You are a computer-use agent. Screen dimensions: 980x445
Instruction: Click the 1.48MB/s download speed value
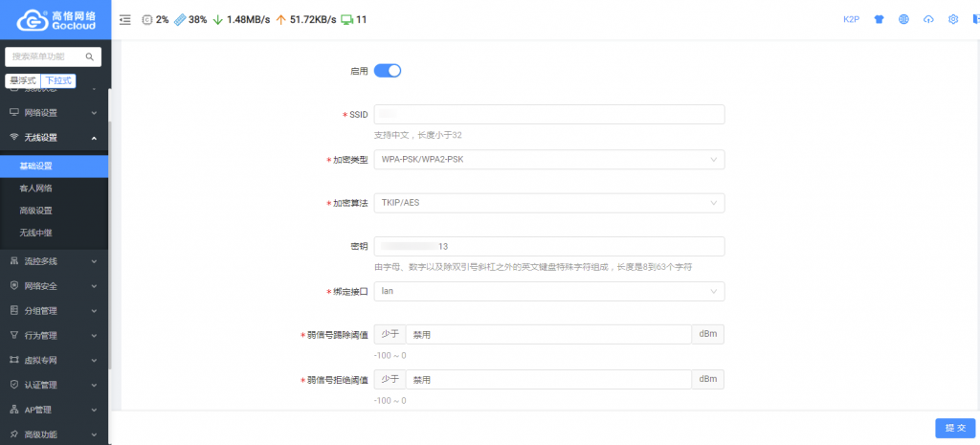pyautogui.click(x=249, y=20)
